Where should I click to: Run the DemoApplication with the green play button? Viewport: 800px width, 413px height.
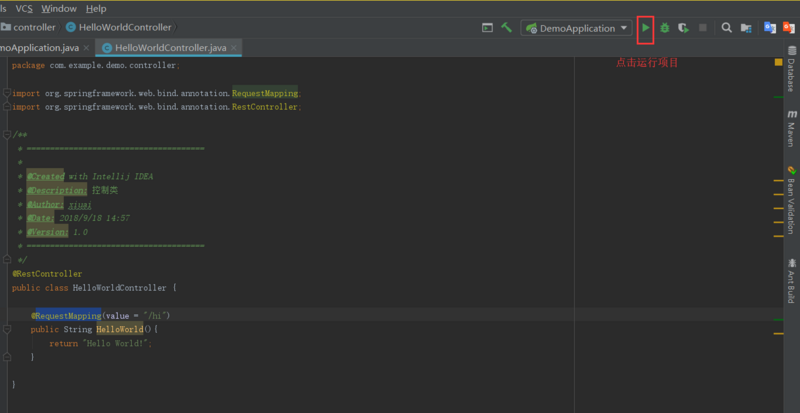pyautogui.click(x=646, y=28)
